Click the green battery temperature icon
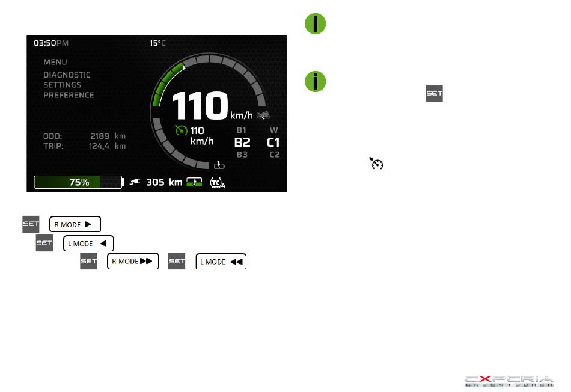The width and height of the screenshot is (571, 392). point(194,182)
